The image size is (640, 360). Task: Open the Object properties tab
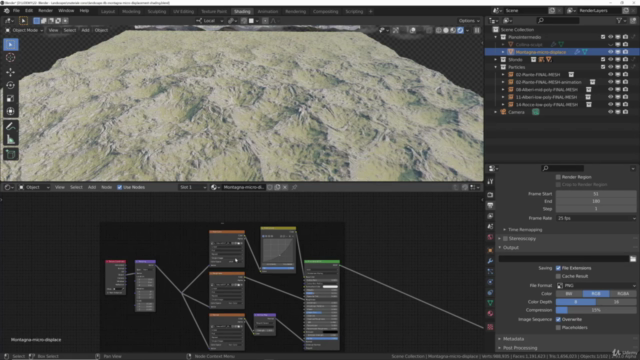(x=490, y=250)
